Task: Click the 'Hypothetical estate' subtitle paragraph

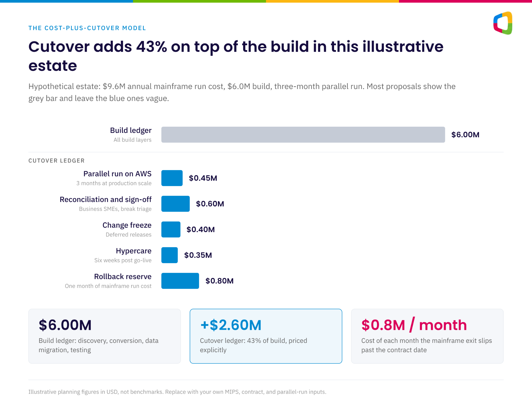Action: point(242,92)
